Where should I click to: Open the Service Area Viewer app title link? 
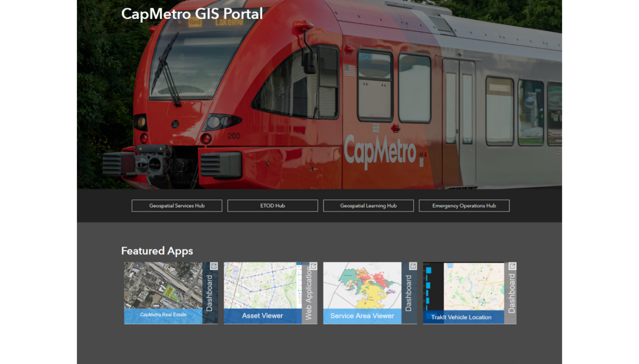(x=361, y=316)
